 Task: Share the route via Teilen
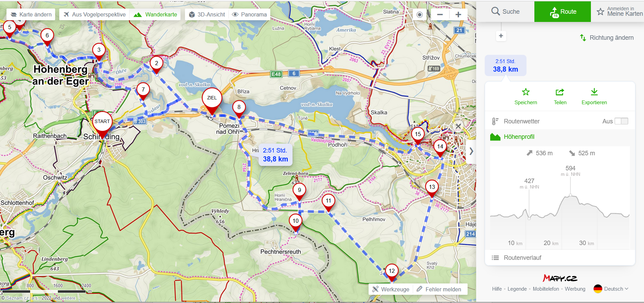tap(560, 96)
